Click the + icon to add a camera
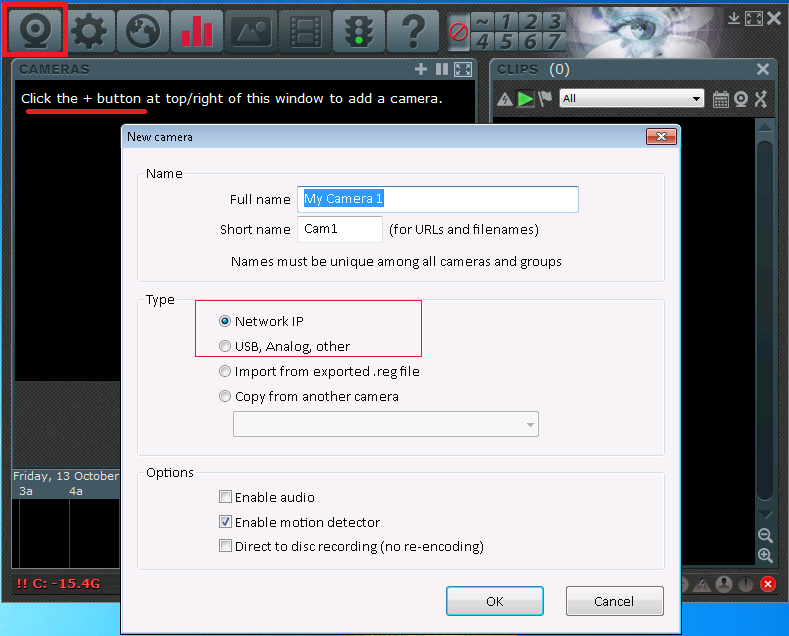Viewport: 789px width, 636px height. (421, 69)
